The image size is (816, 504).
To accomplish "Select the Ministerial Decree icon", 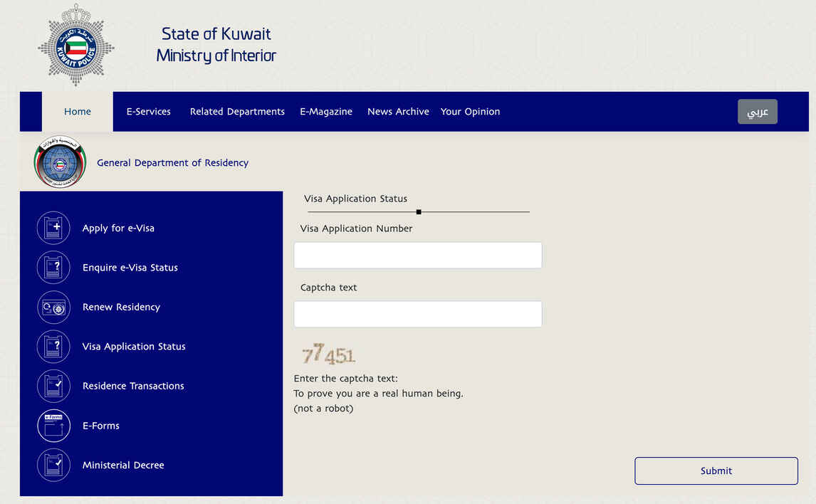I will click(53, 465).
